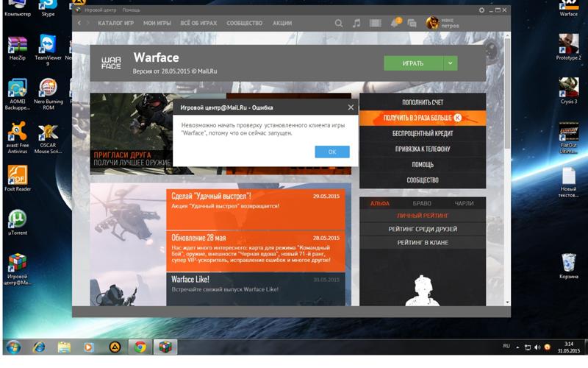Click the user avatar picture in the header
The image size is (588, 368).
[432, 23]
